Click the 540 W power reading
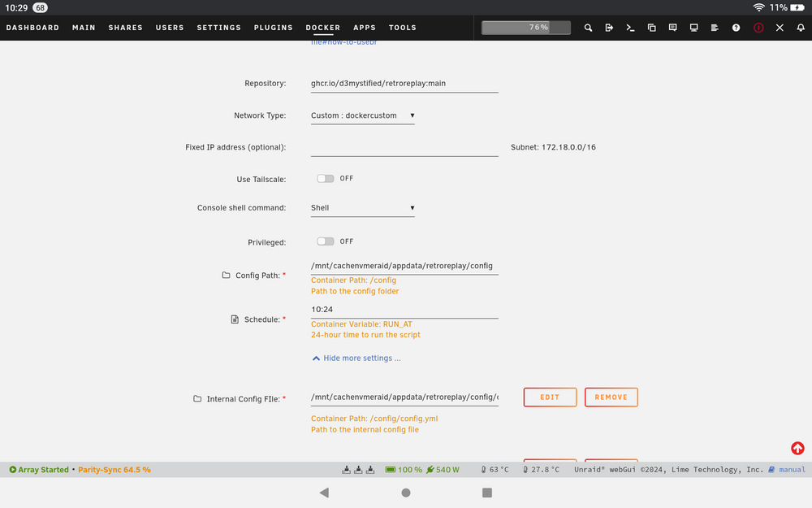The image size is (812, 508). [447, 470]
